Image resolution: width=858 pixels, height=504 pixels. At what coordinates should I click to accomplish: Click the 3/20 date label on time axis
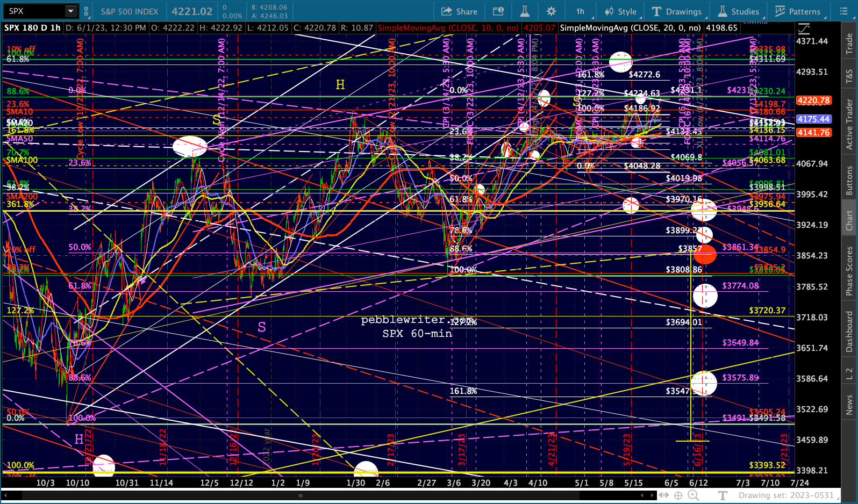(481, 483)
